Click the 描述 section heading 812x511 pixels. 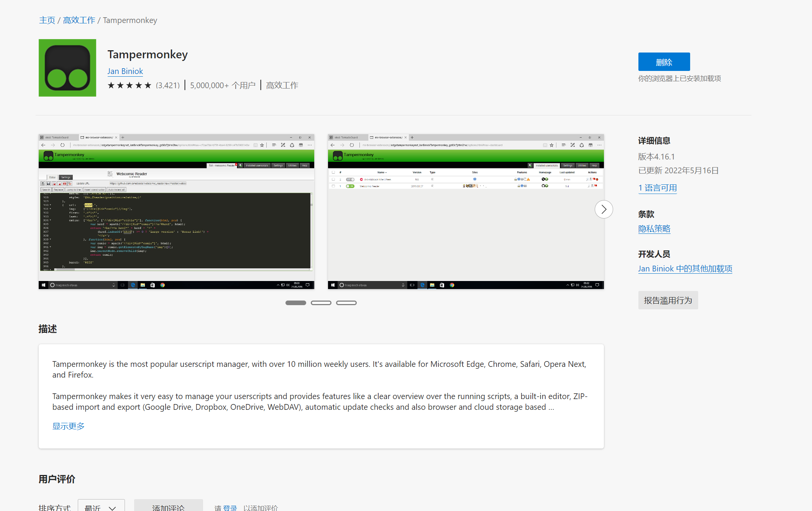[48, 329]
